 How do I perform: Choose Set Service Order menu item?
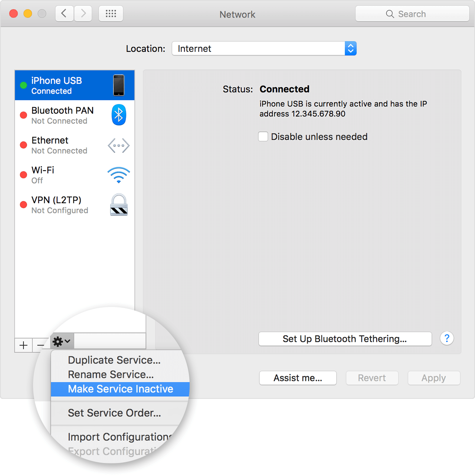click(114, 413)
